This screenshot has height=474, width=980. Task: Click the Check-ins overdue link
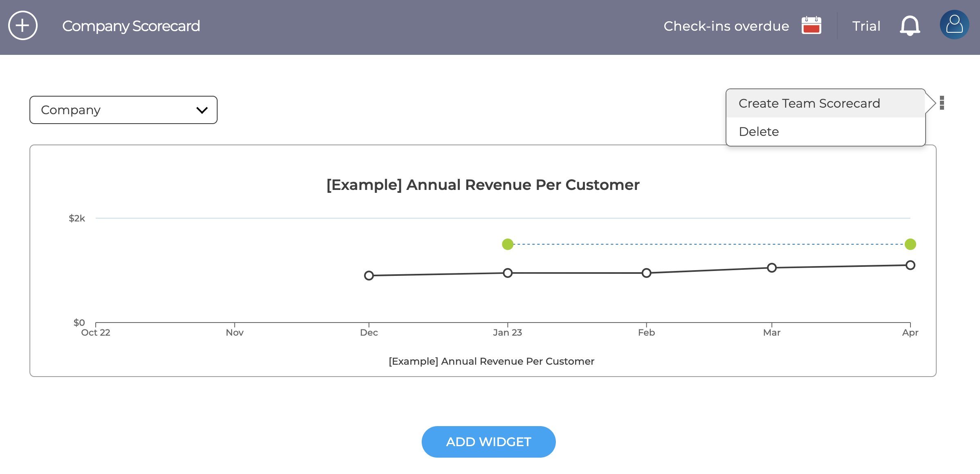(x=726, y=26)
